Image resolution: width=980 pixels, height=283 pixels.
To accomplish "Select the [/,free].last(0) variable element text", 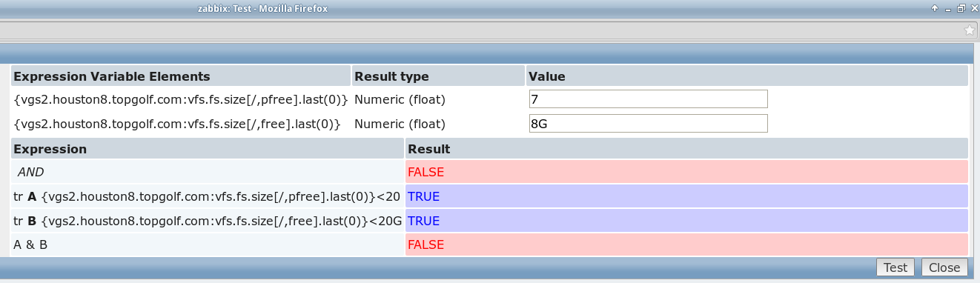I will (x=177, y=124).
